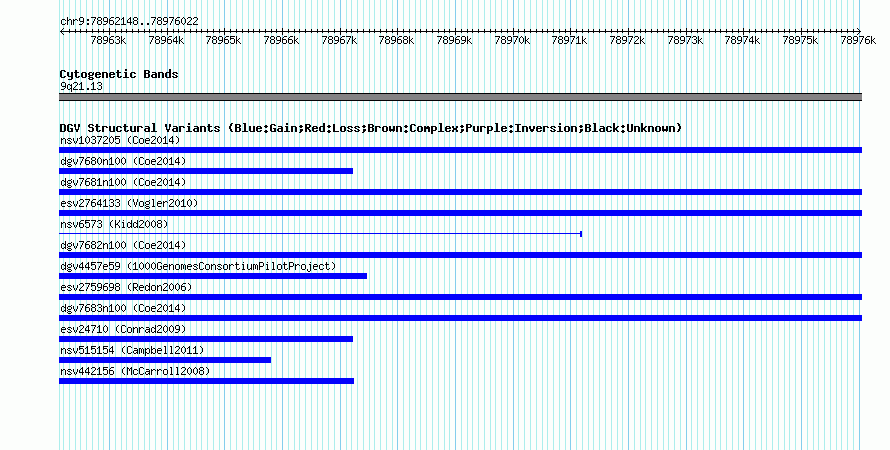The image size is (890, 450).
Task: Click the 78975k ruler tick label
Action: click(801, 40)
